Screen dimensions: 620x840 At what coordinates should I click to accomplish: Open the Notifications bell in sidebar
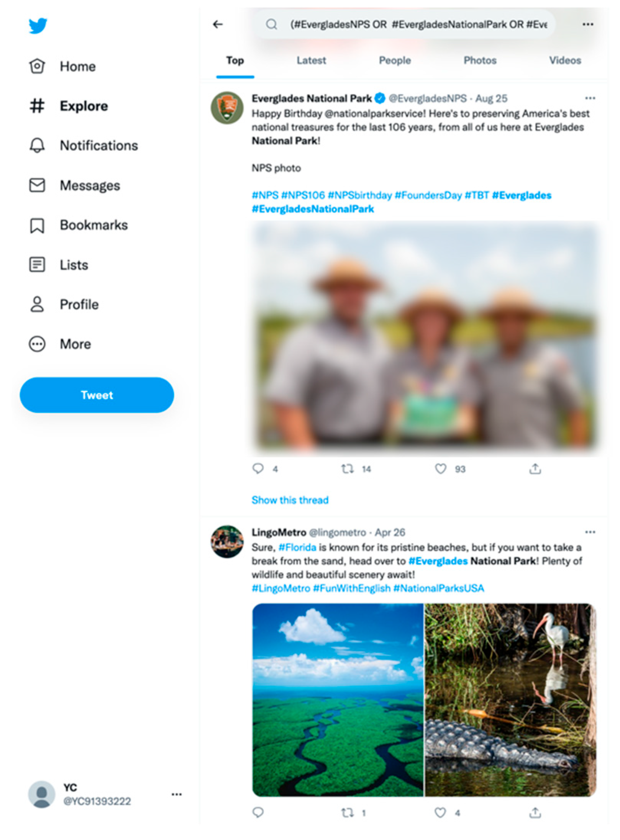[x=37, y=146]
